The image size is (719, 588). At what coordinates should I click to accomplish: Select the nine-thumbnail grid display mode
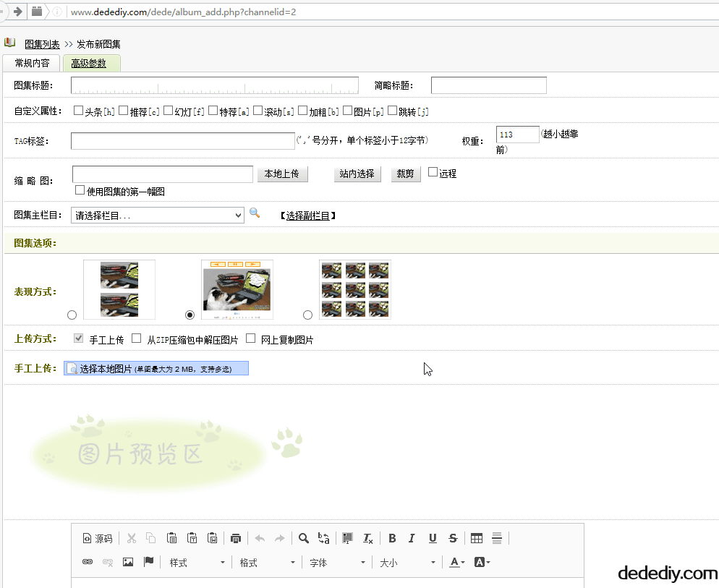pyautogui.click(x=308, y=315)
